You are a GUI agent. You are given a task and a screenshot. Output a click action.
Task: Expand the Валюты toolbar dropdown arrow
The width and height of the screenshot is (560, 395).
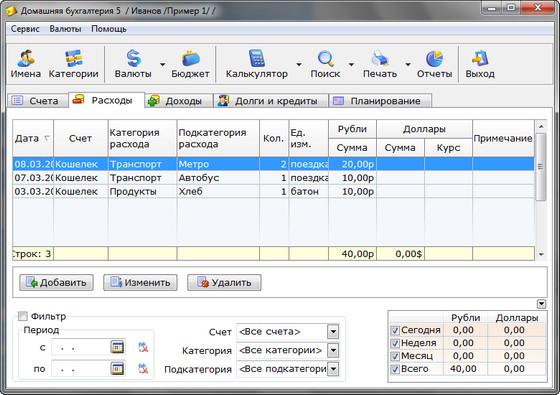coord(162,64)
